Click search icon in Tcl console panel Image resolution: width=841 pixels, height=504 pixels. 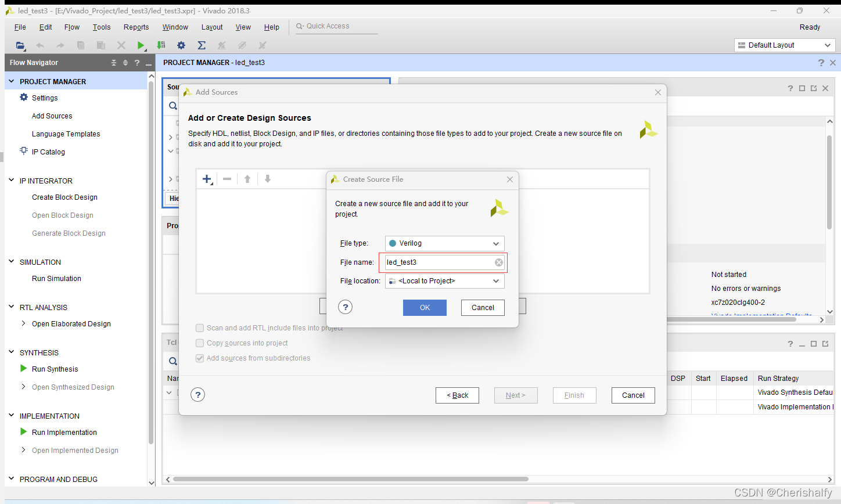click(172, 361)
